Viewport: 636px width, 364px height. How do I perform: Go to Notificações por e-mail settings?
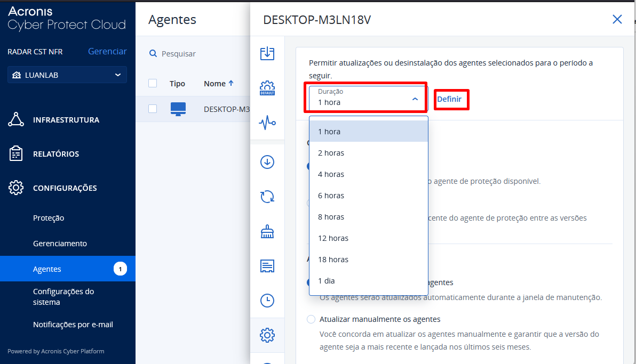click(x=73, y=325)
